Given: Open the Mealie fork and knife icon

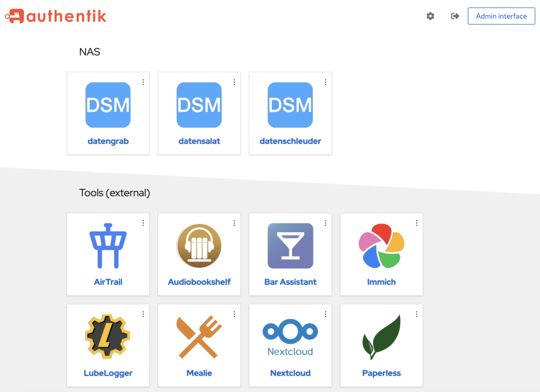Looking at the screenshot, I should [199, 337].
